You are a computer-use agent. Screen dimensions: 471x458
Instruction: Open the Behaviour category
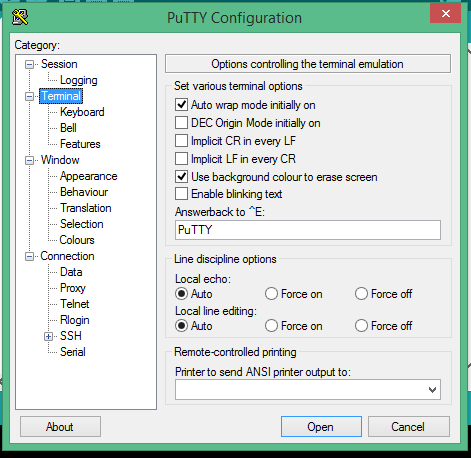84,192
